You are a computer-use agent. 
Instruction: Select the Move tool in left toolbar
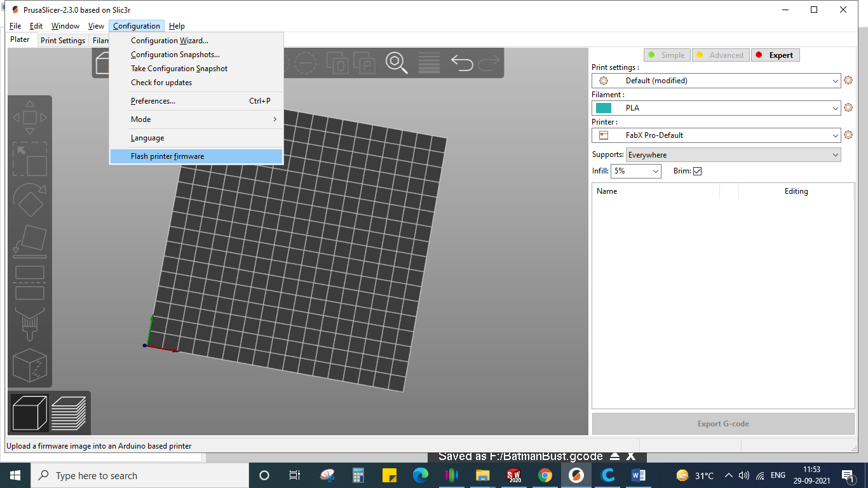pyautogui.click(x=30, y=118)
